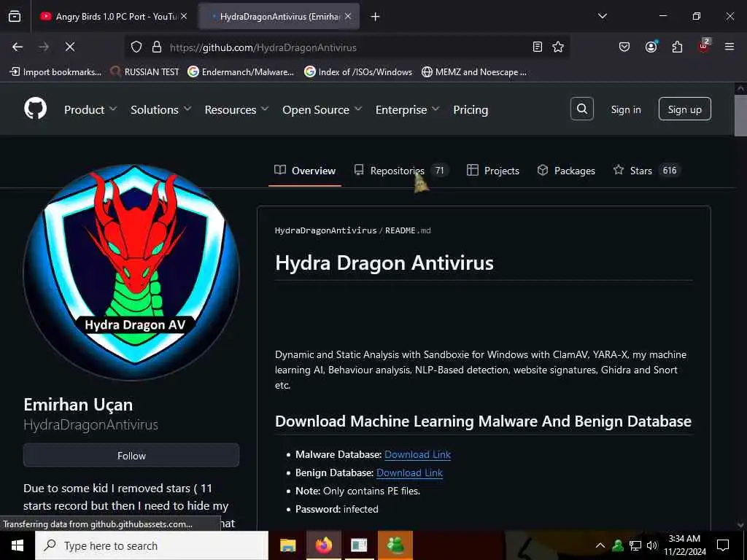Screen dimensions: 747x560
Task: Open Malware Database Download Link
Action: tap(417, 454)
